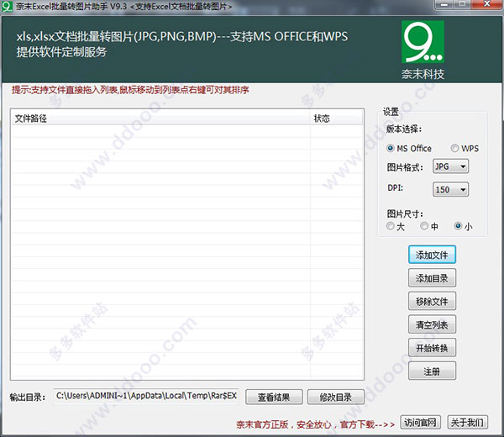Viewport: 504px width, 437px height.
Task: Click the 图片格式: label
Action: point(405,167)
